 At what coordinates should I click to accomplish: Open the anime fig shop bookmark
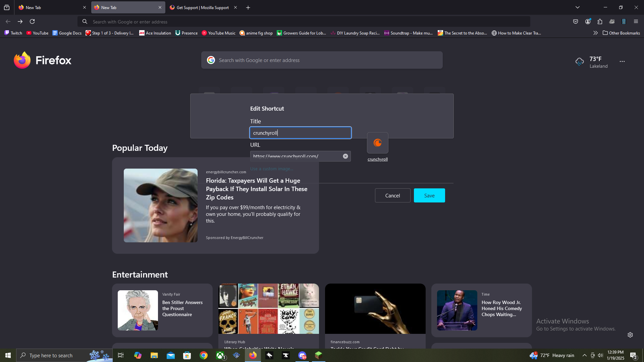(256, 33)
